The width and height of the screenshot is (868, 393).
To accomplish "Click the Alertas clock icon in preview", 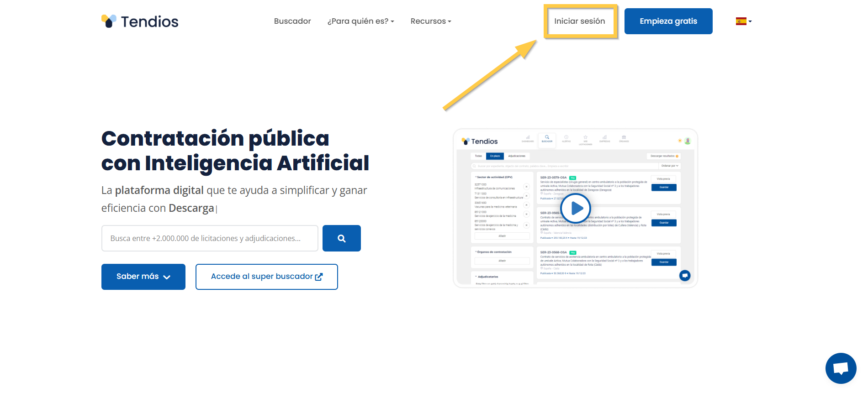I will tap(566, 138).
